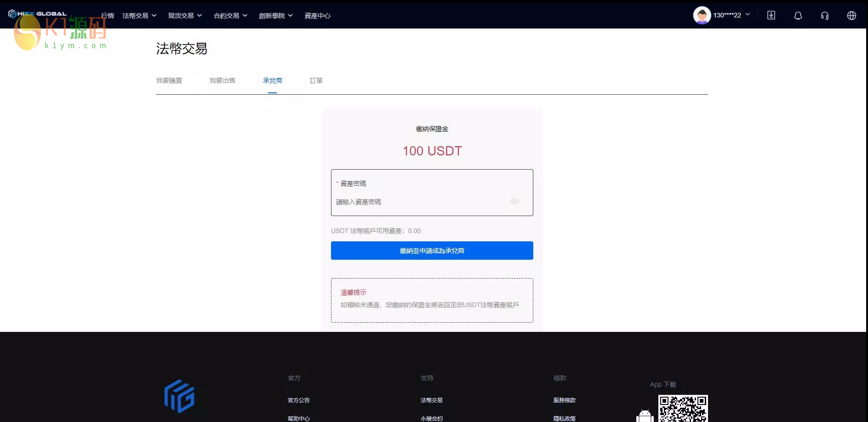
Task: Select 行情 in the top menu
Action: coord(108,15)
